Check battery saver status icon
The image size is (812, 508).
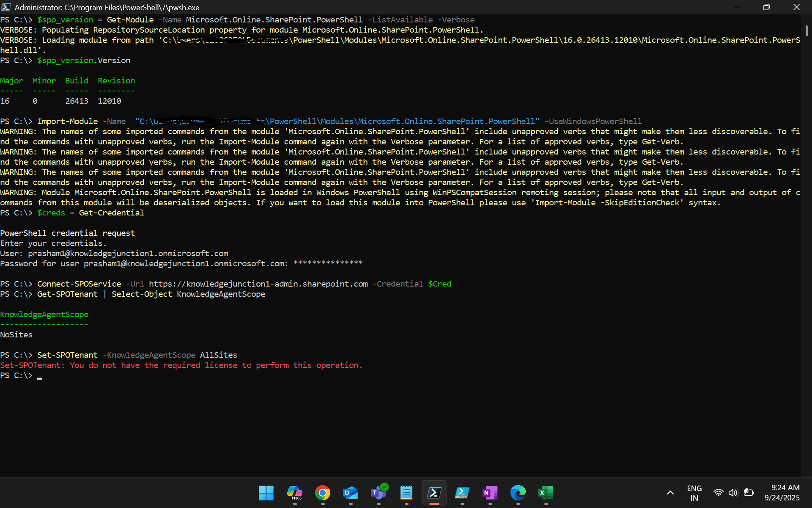tap(749, 492)
